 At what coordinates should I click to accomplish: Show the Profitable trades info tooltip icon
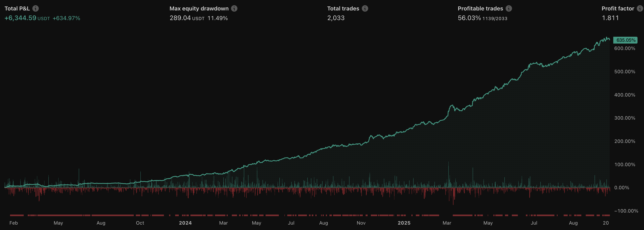click(509, 8)
